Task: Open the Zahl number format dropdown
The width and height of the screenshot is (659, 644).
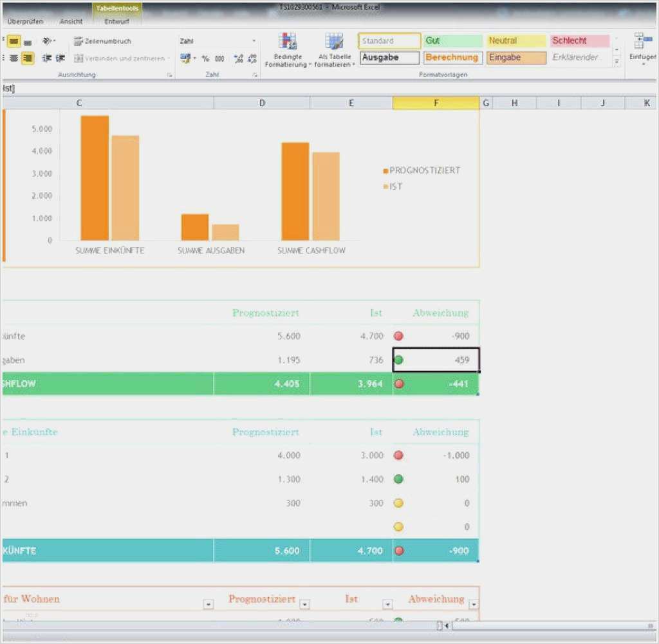Action: [254, 41]
